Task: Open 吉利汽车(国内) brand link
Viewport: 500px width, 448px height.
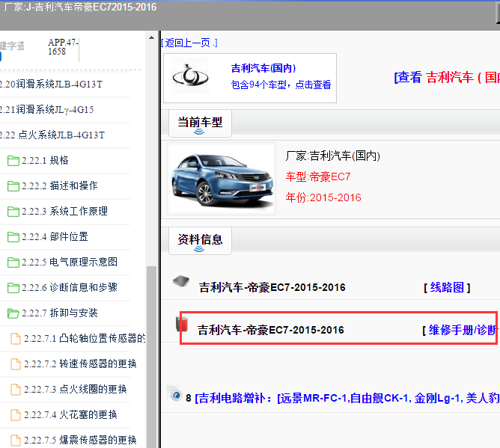Action: pos(263,68)
